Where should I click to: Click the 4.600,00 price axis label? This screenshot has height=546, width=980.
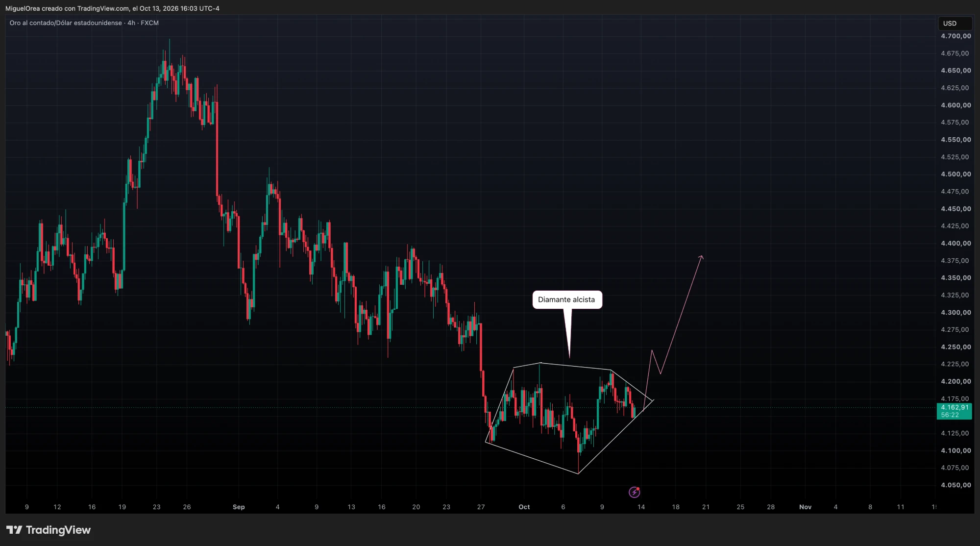tap(955, 105)
